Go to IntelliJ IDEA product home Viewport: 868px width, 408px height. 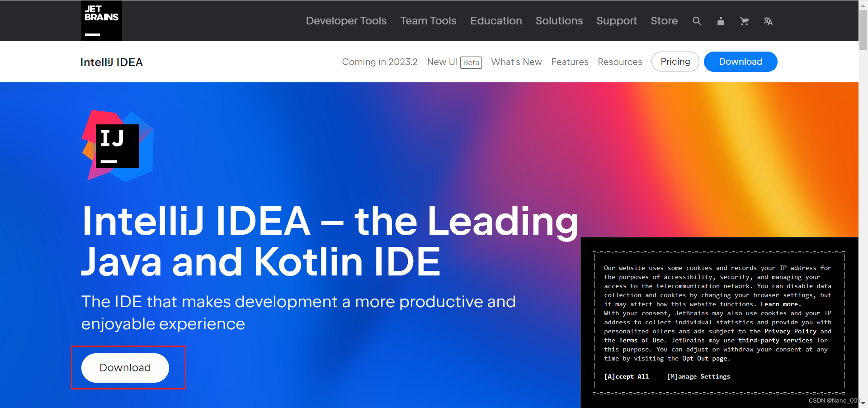coord(112,62)
